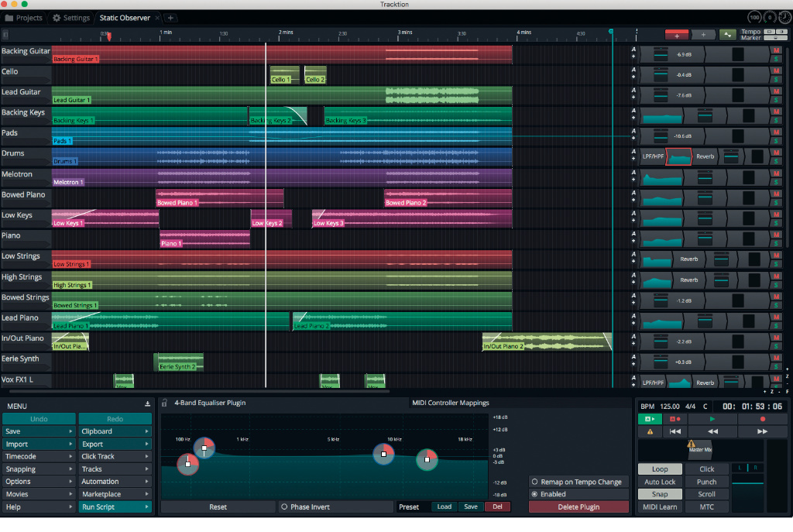Expand the Automation submenu
793x532 pixels.
click(115, 482)
